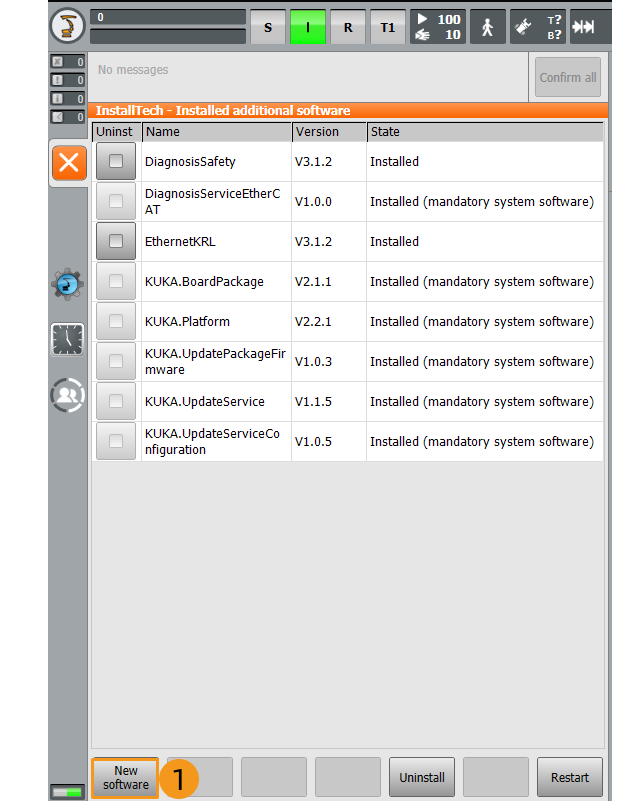Click the green drives I status indicator
This screenshot has height=812, width=639.
tap(308, 28)
